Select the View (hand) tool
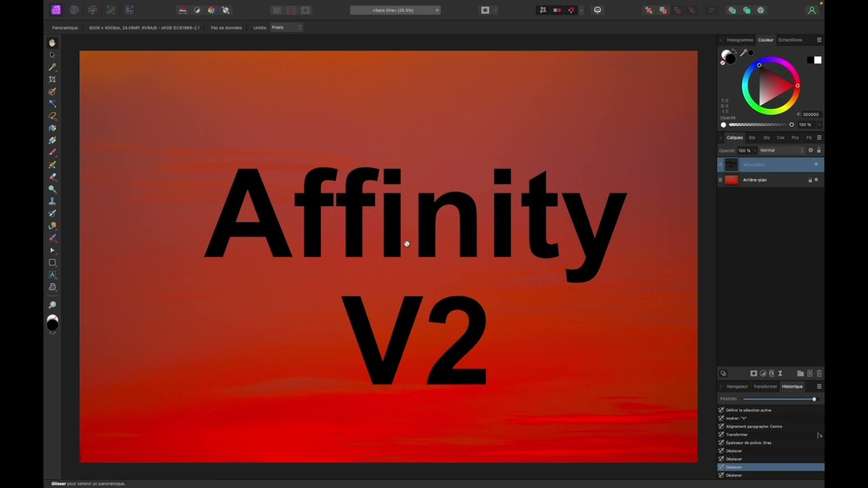Viewport: 868px width, 488px height. pyautogui.click(x=52, y=43)
